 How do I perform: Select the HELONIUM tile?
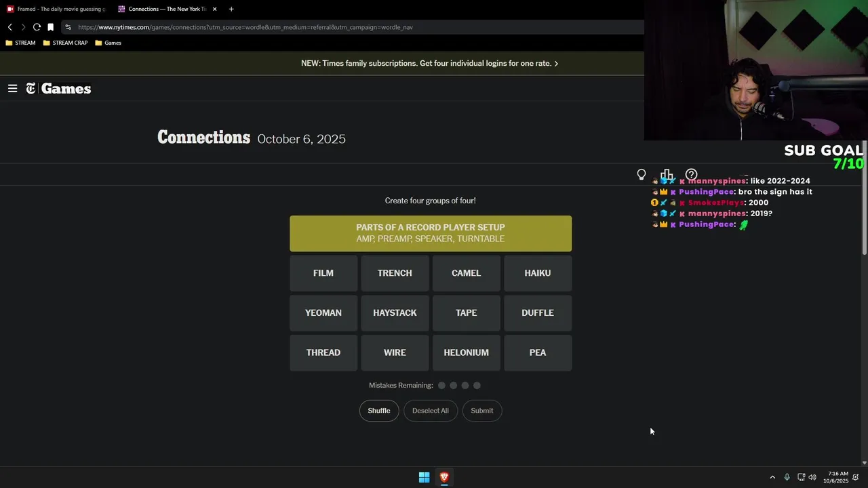(x=466, y=352)
